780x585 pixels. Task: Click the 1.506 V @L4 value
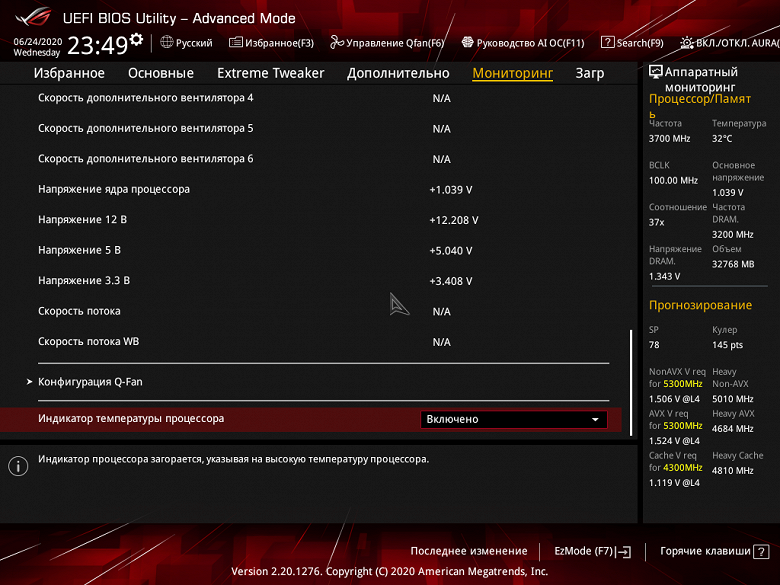point(675,399)
